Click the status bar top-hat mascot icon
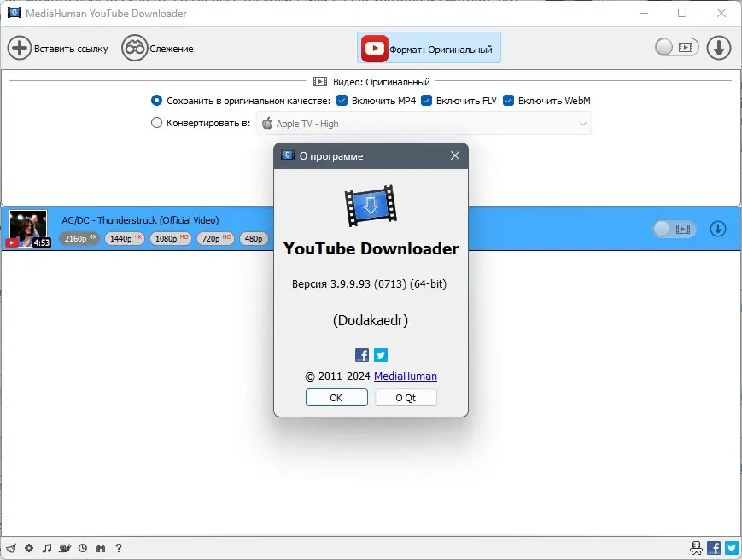Screen dimensions: 742x560 click(x=696, y=548)
